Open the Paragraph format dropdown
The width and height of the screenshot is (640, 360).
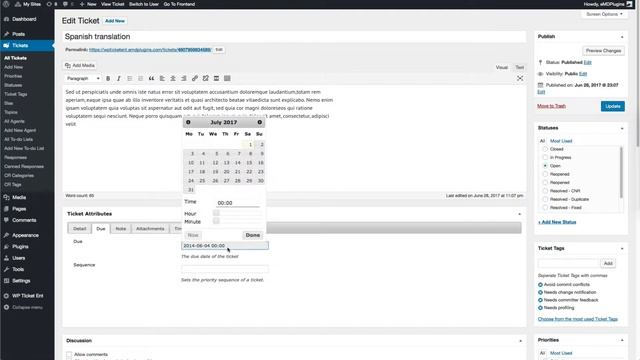pos(83,78)
